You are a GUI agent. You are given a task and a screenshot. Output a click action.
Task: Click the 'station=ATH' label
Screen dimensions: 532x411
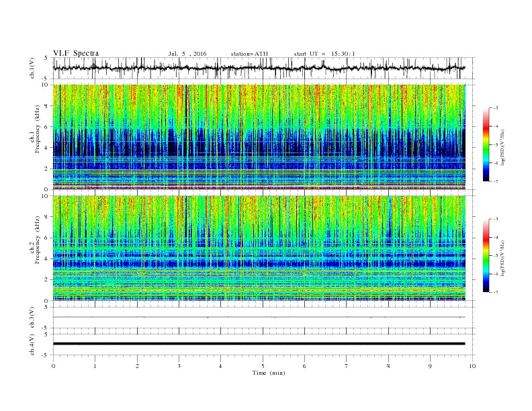(x=249, y=54)
